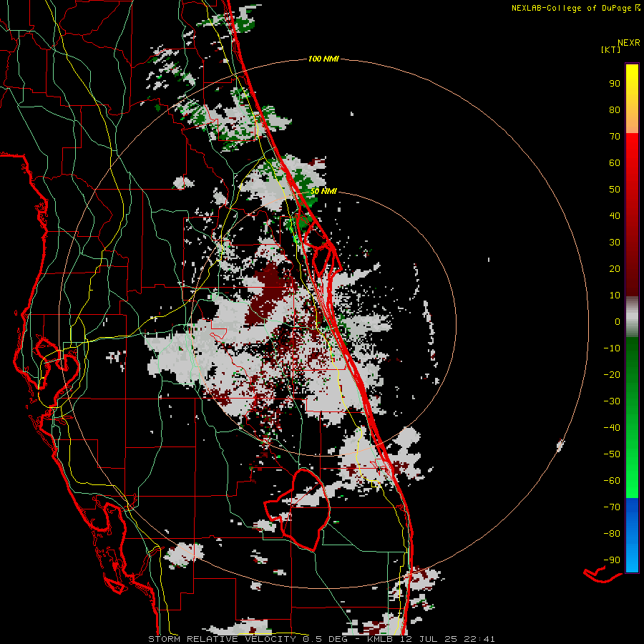This screenshot has height=644, width=644.
Task: Click the -10 scale value
Action: pos(612,348)
